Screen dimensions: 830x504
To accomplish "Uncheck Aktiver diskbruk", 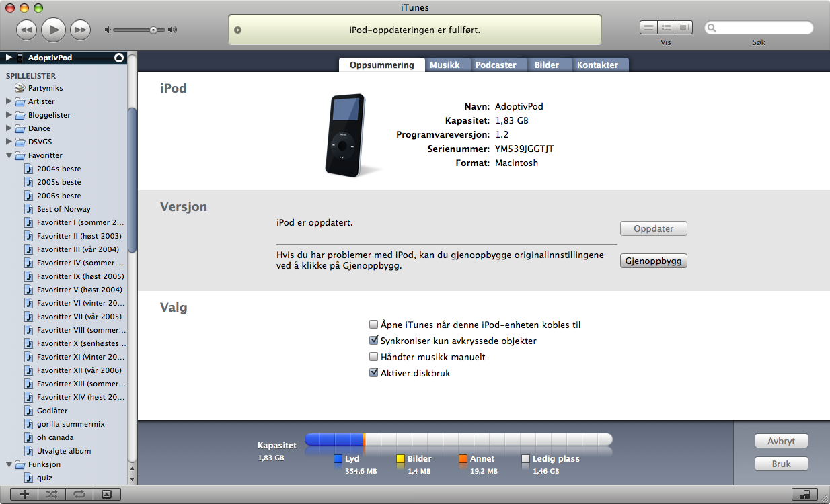I will pyautogui.click(x=374, y=372).
